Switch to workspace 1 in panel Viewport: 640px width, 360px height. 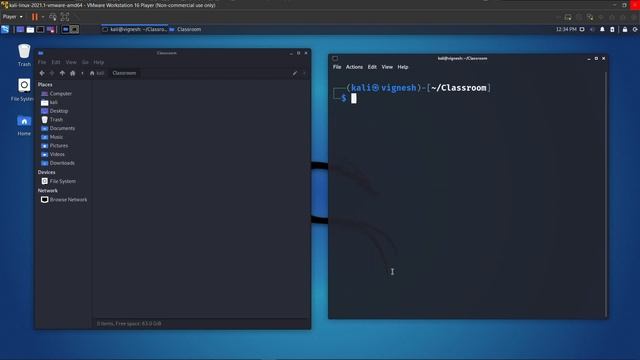[x=65, y=29]
